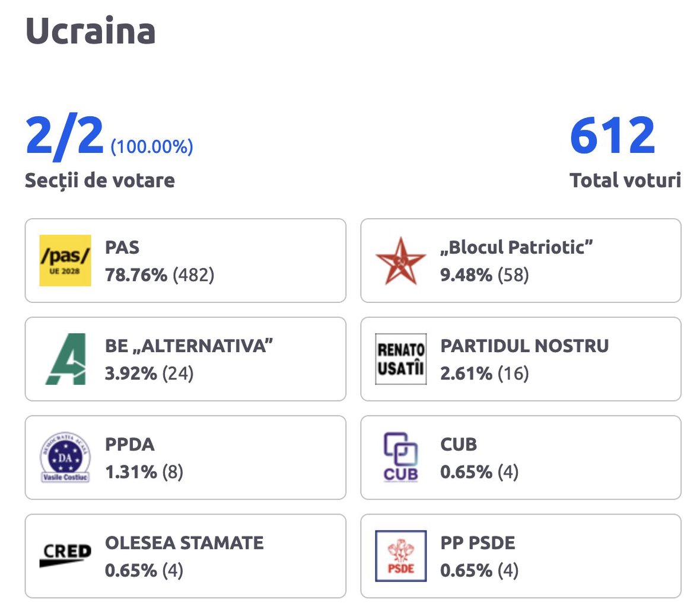Image resolution: width=700 pixels, height=607 pixels.
Task: Open the PARTIDUL NOSTRU party name
Action: pyautogui.click(x=524, y=346)
